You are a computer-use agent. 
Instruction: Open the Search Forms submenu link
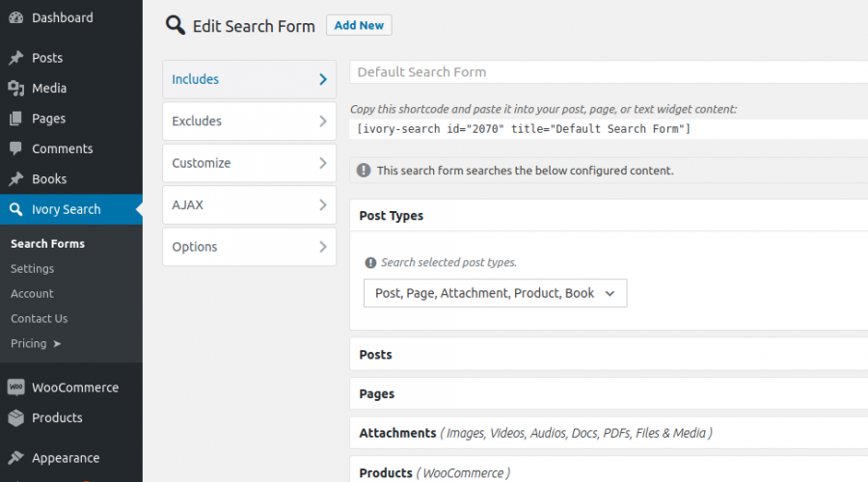(x=47, y=244)
